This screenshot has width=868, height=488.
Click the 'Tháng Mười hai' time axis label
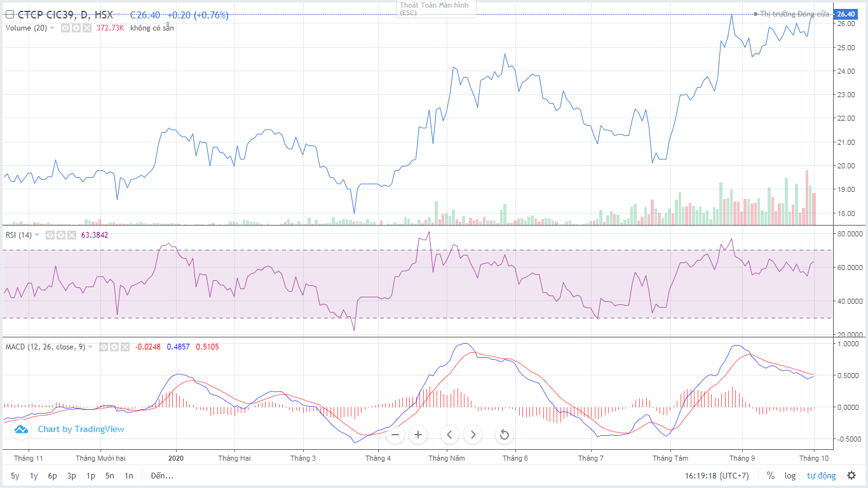pyautogui.click(x=100, y=458)
